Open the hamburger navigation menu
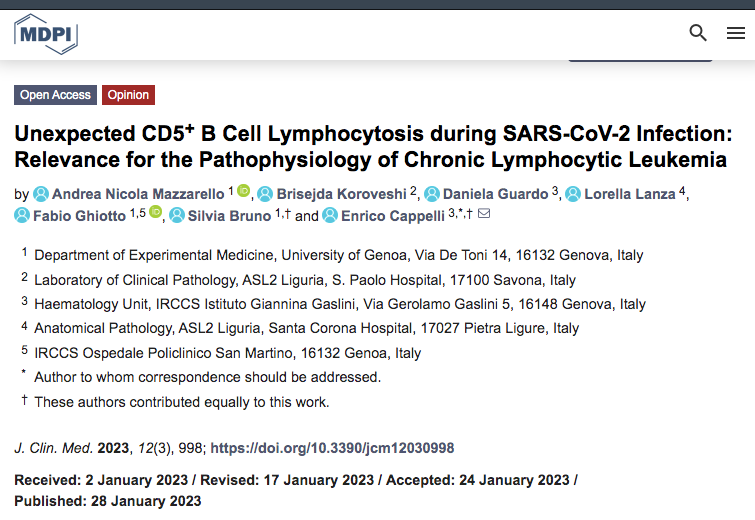The image size is (755, 520). pos(736,33)
